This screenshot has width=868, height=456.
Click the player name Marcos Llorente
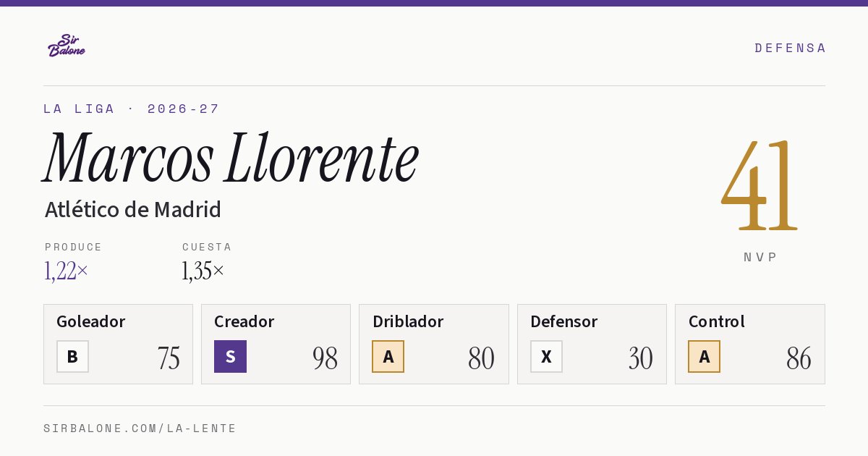231,157
